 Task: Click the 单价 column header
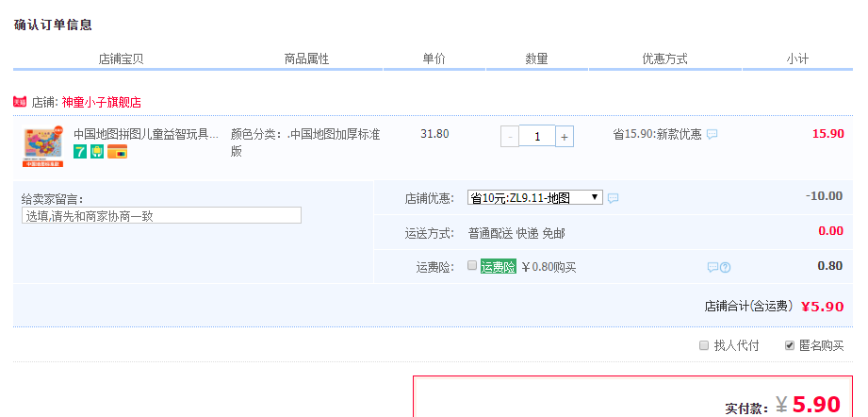click(434, 58)
